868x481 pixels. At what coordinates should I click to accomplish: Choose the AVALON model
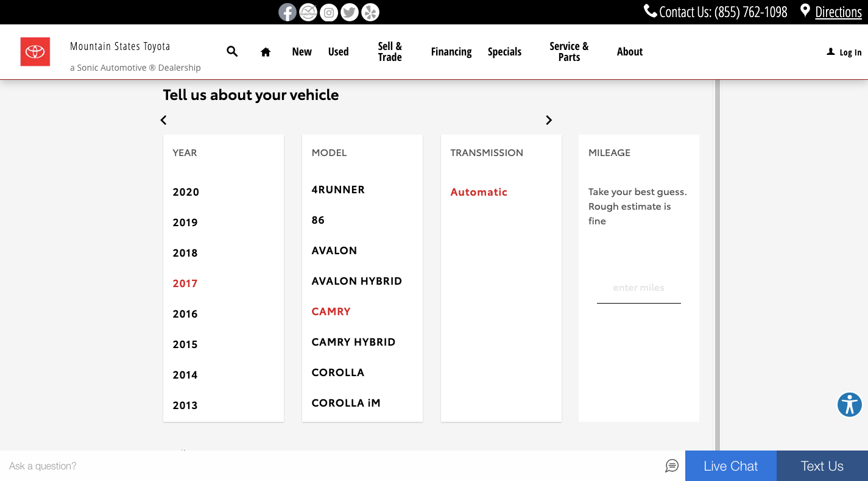coord(334,251)
